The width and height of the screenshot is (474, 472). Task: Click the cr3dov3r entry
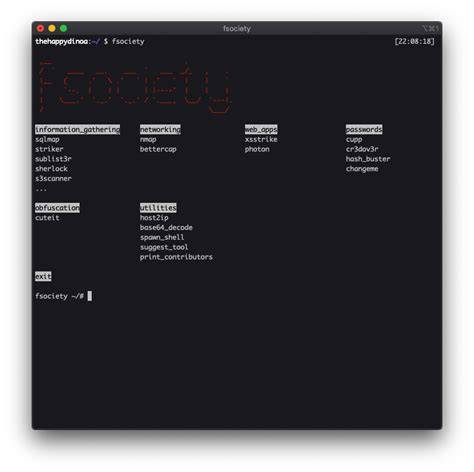362,149
